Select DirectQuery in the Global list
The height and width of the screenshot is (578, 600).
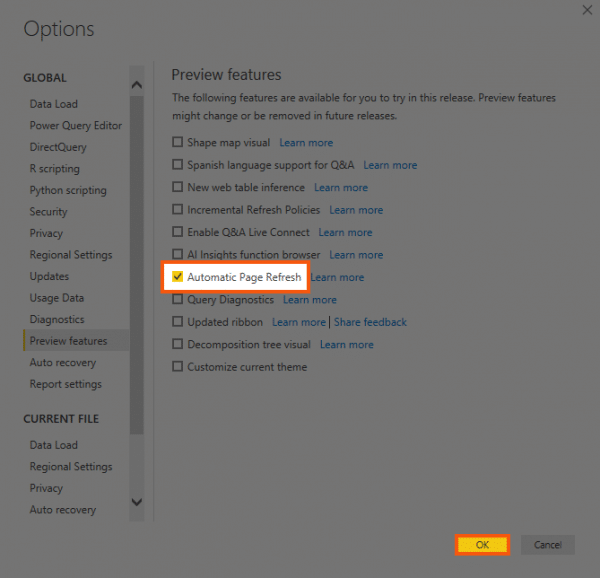click(58, 147)
